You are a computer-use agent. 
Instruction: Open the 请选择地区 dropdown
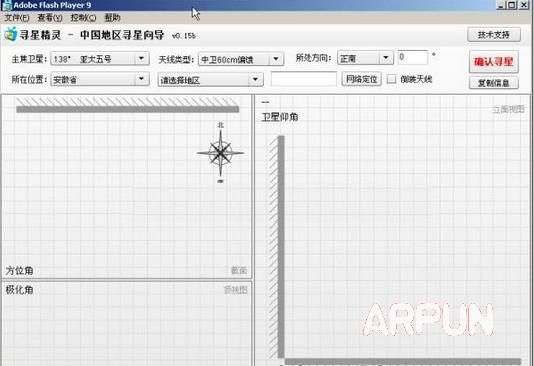coord(210,80)
